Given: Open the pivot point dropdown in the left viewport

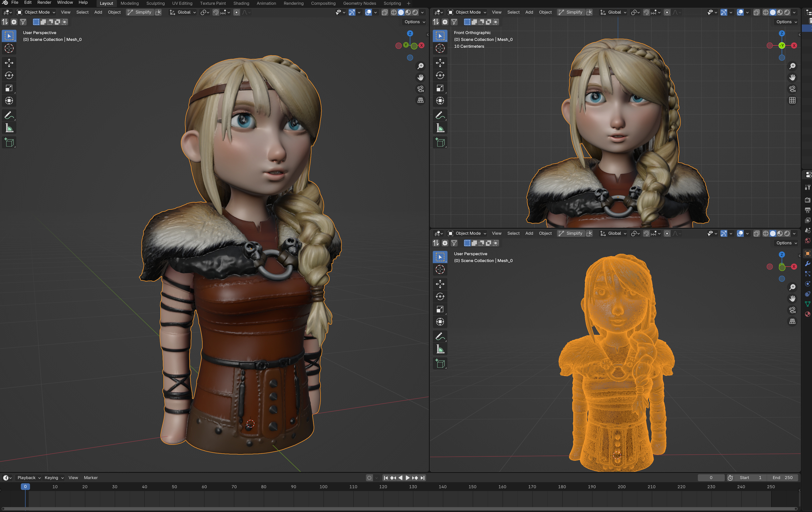Looking at the screenshot, I should pyautogui.click(x=205, y=12).
